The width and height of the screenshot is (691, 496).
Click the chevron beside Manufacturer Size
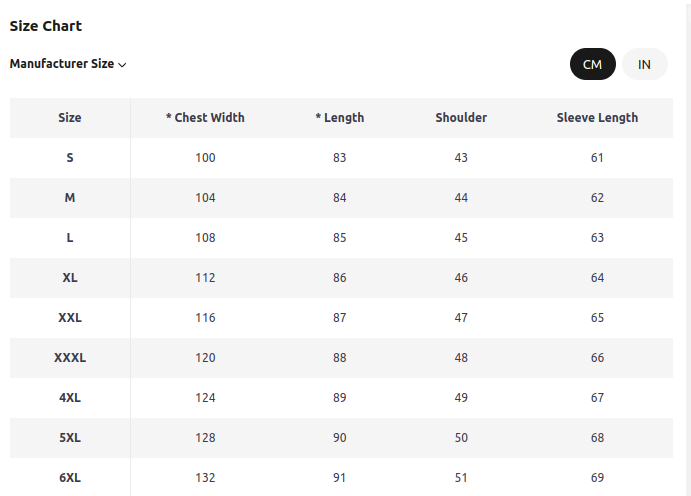click(123, 65)
